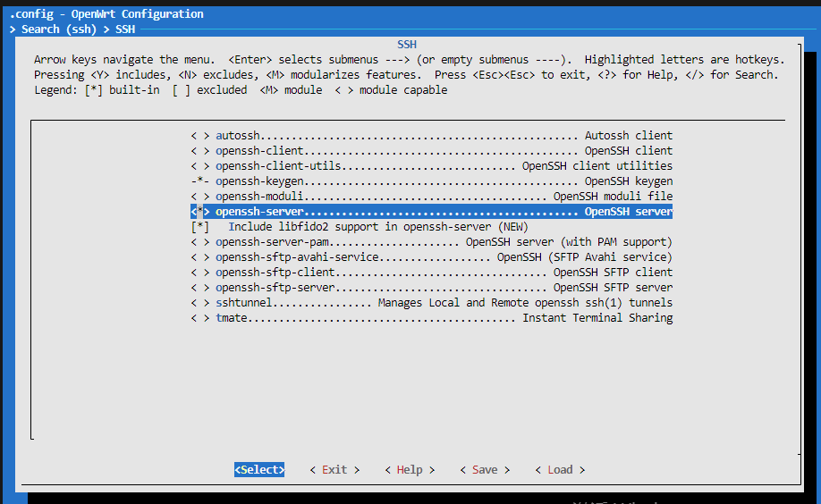Toggle the sshtunnel package marker
Image resolution: width=821 pixels, height=504 pixels.
pyautogui.click(x=200, y=303)
